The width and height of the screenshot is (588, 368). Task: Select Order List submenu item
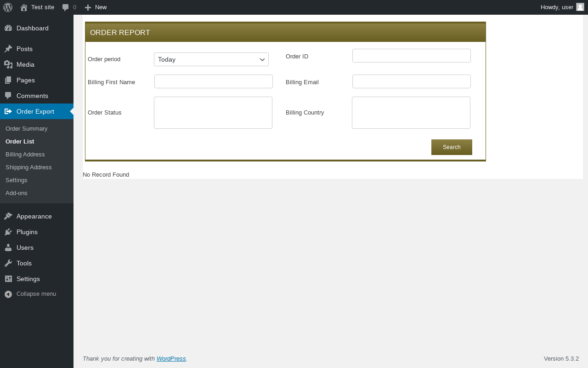[x=20, y=141]
